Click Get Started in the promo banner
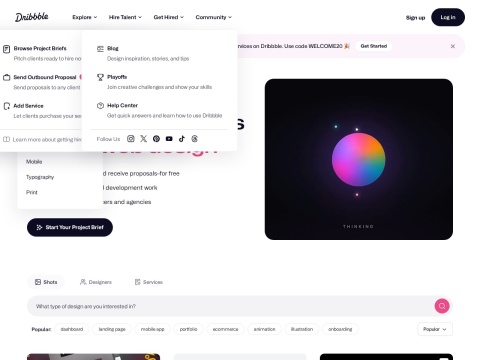This screenshot has height=360, width=480. pos(374,46)
